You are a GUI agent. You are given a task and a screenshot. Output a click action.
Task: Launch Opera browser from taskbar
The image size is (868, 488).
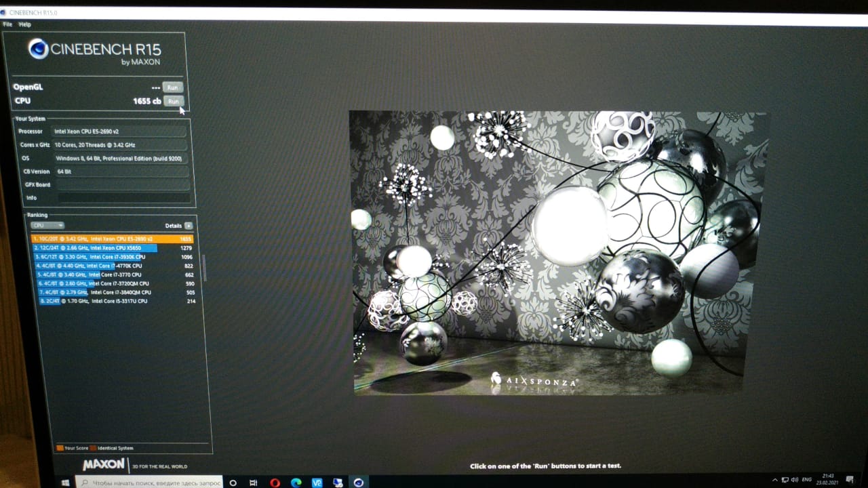[275, 483]
